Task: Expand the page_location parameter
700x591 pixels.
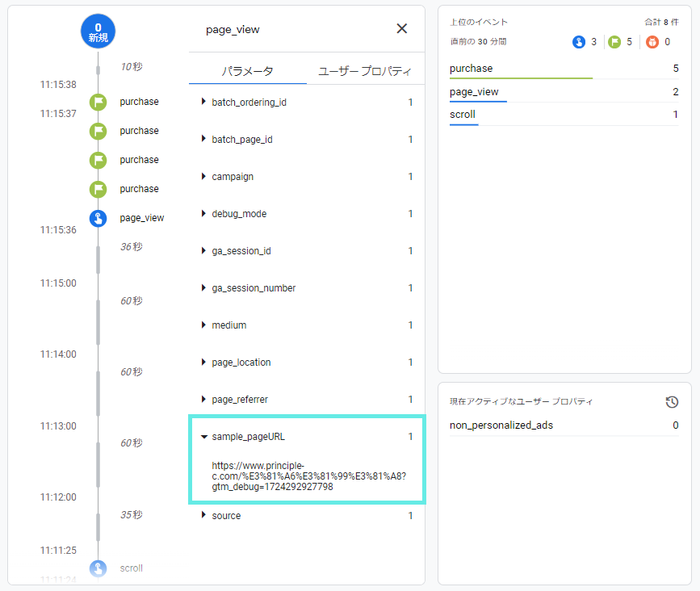Action: pyautogui.click(x=241, y=363)
